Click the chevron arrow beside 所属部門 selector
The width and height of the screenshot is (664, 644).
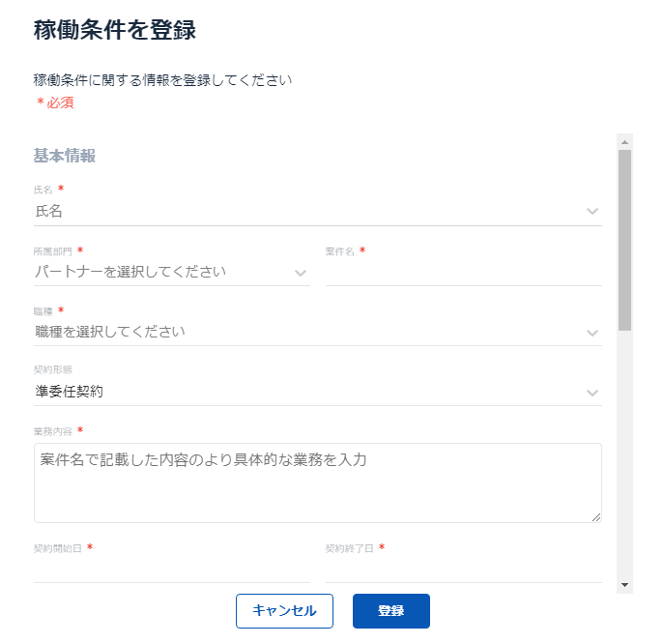coord(301,273)
